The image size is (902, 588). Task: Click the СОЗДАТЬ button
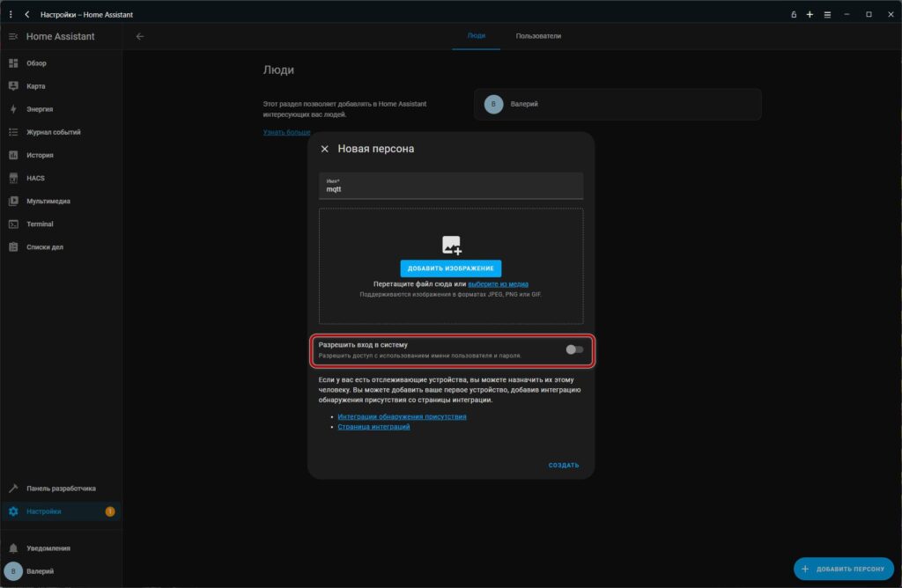click(564, 466)
